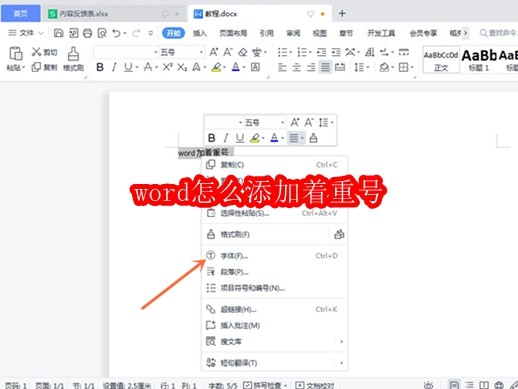Toggle Bold in floating mini toolbar
518x389 pixels.
coord(211,138)
